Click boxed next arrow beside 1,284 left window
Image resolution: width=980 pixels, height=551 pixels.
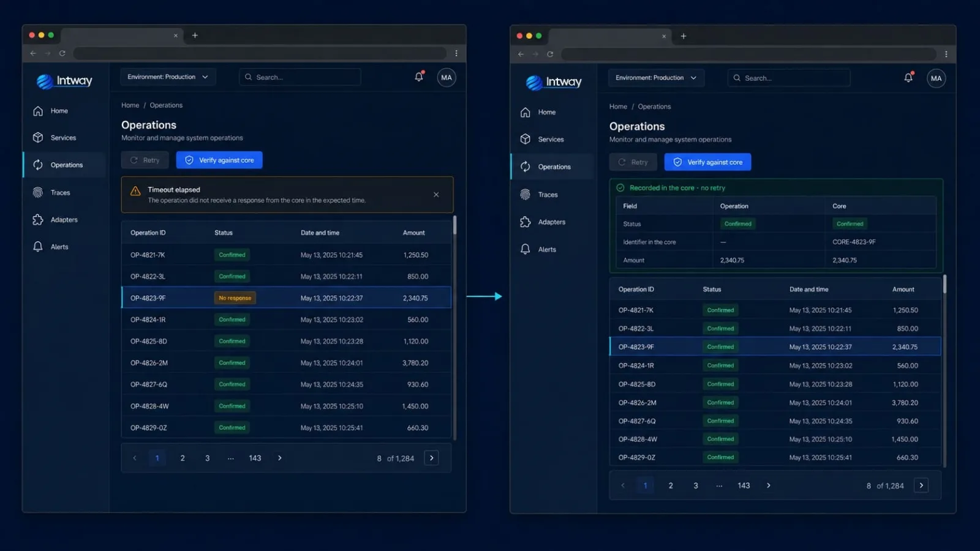click(x=431, y=458)
